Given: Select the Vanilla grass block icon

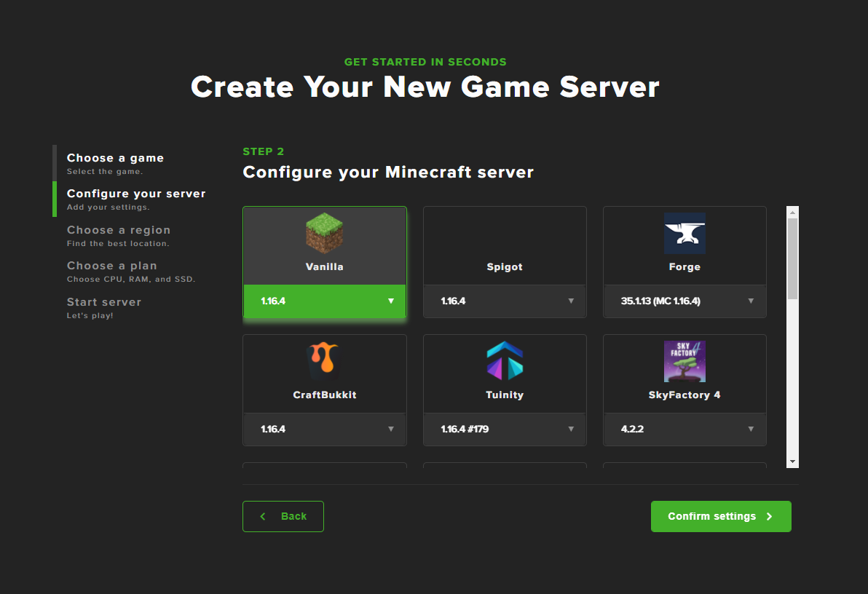Looking at the screenshot, I should pyautogui.click(x=324, y=233).
